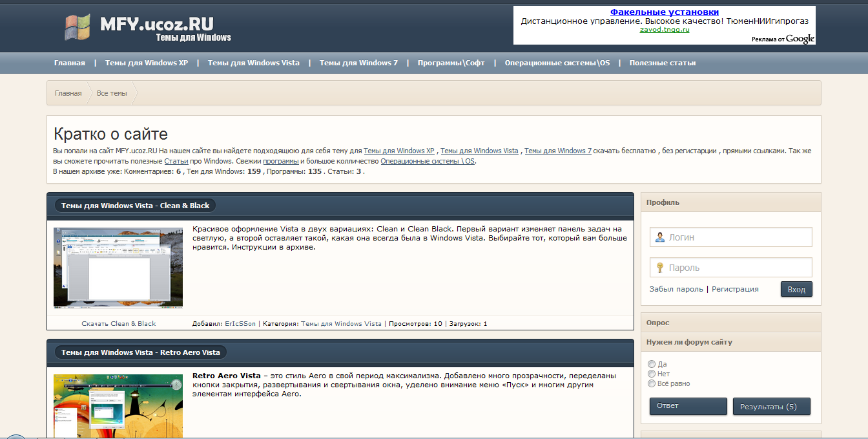Screen dimensions: 868x439
Task: Click the Просмотров: 10 counter text
Action: tap(415, 323)
